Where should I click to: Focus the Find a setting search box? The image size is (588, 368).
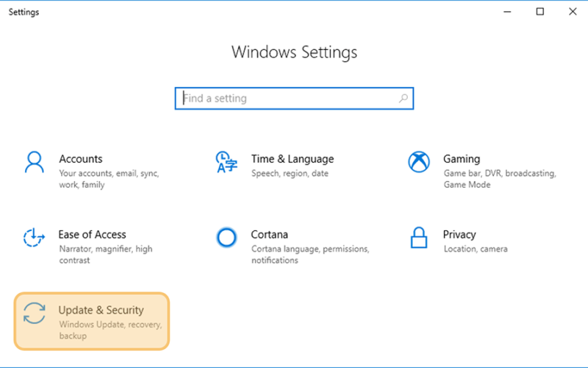294,99
